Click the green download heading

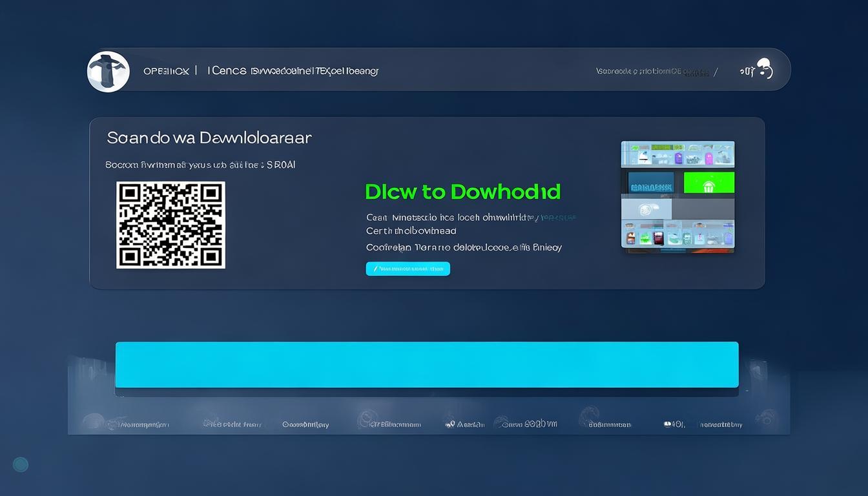point(462,192)
